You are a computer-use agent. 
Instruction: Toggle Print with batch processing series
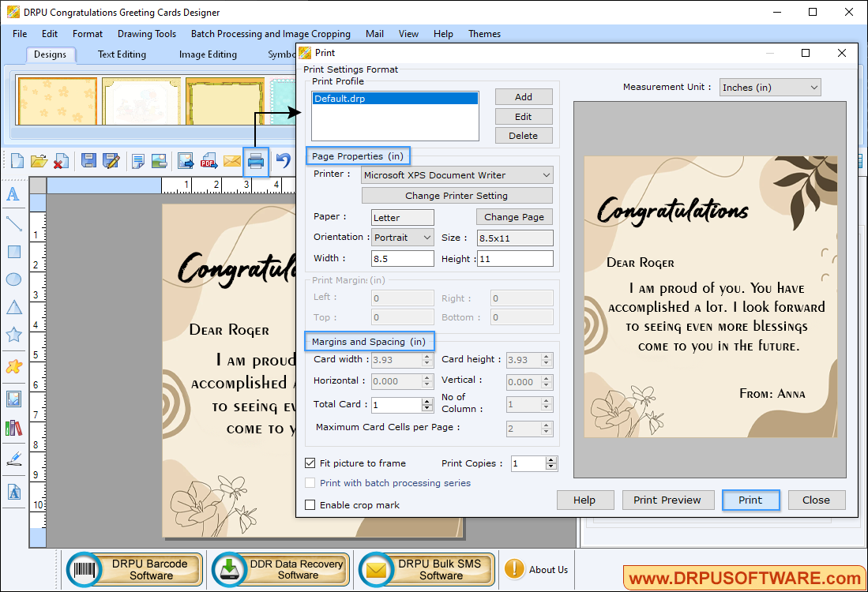pyautogui.click(x=310, y=483)
